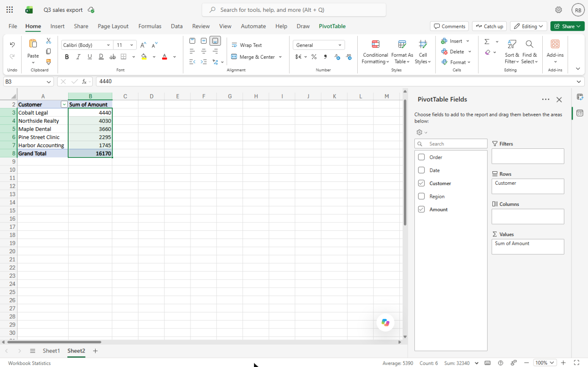The height and width of the screenshot is (367, 588).
Task: Click the AutoSum sigma icon
Action: pyautogui.click(x=487, y=41)
